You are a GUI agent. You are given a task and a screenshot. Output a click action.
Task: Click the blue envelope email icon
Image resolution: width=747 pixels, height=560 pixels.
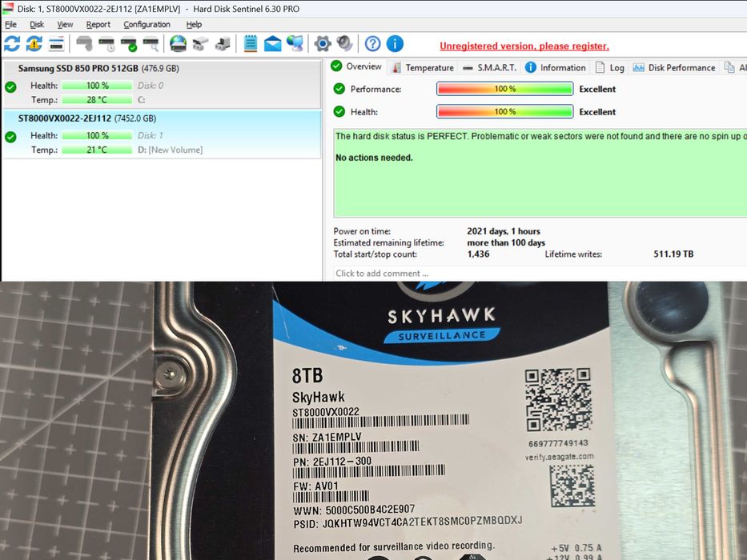click(x=272, y=44)
